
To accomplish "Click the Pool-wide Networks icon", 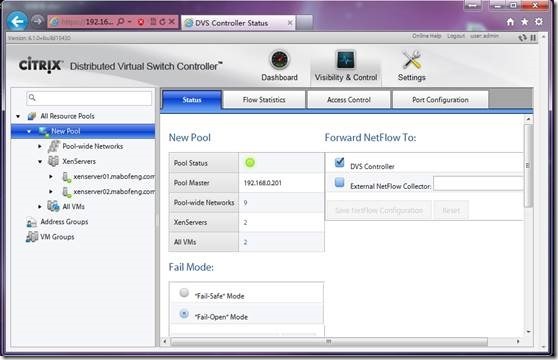I will (x=54, y=146).
